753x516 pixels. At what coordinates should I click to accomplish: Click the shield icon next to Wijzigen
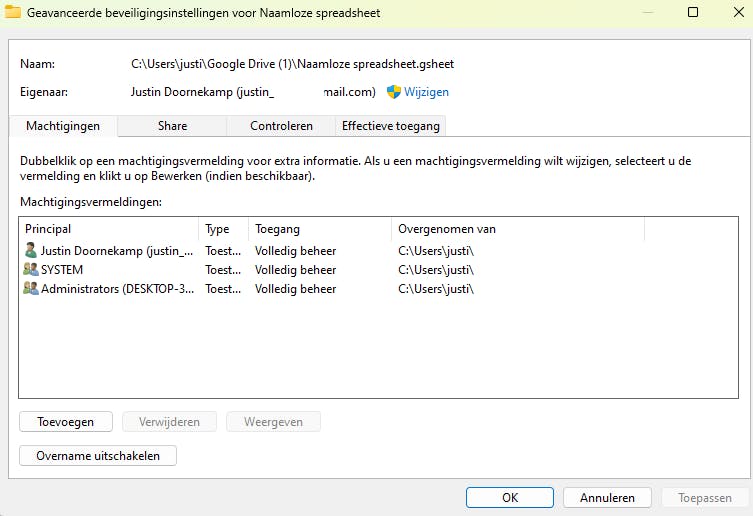[x=394, y=92]
